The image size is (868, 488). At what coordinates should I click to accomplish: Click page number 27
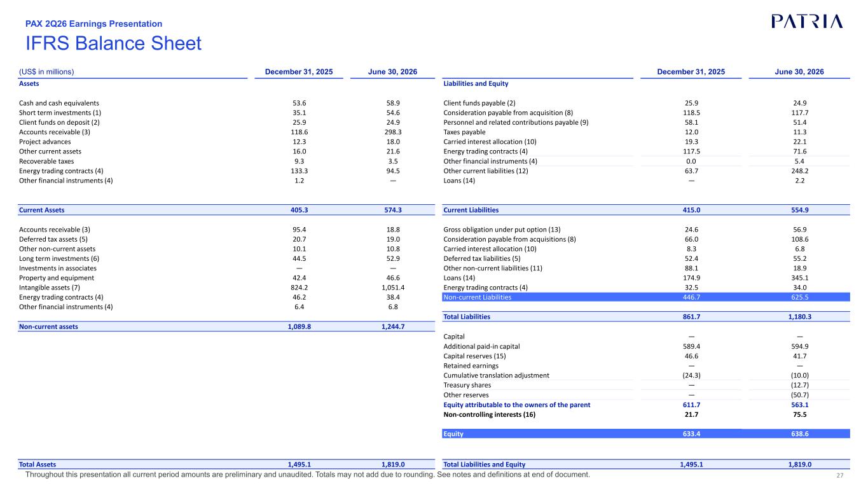pyautogui.click(x=839, y=475)
